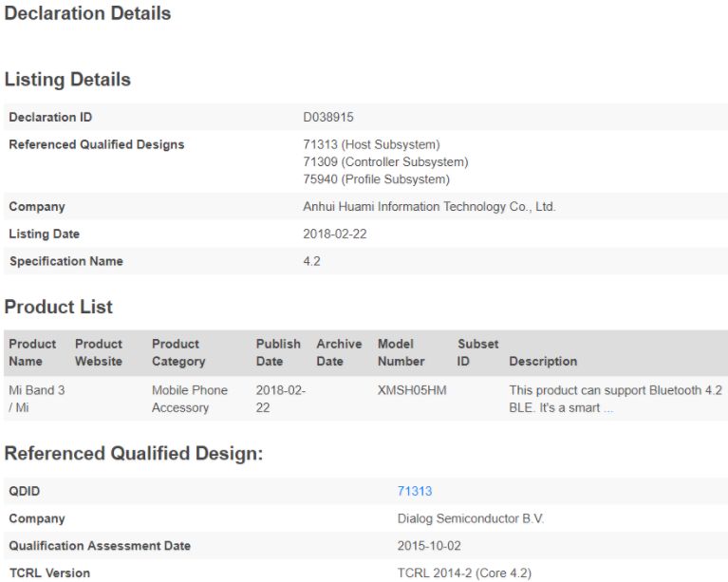The image size is (728, 582).
Task: Click the '71309 (Controller Subsystem)' entry
Action: pyautogui.click(x=385, y=161)
